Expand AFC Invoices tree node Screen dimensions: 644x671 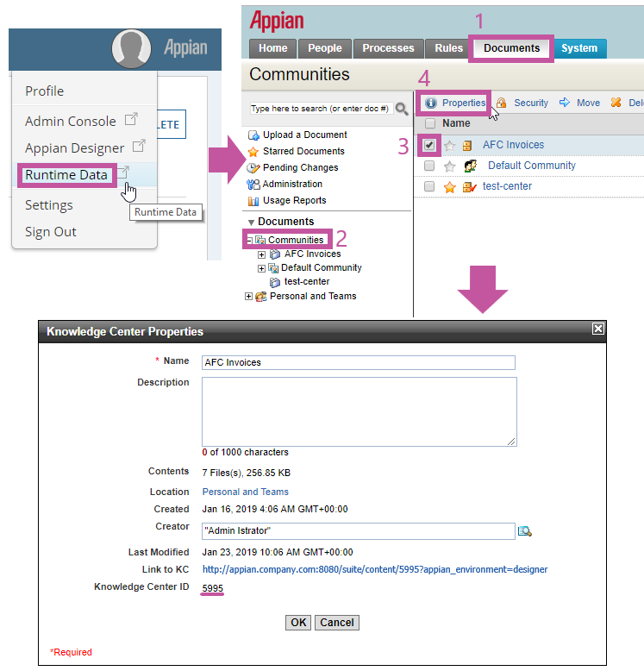click(262, 254)
